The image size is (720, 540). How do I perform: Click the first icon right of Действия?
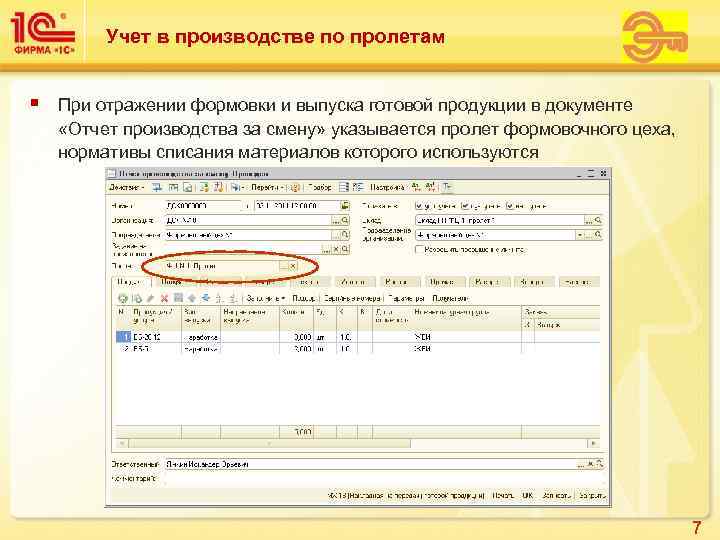point(158,187)
